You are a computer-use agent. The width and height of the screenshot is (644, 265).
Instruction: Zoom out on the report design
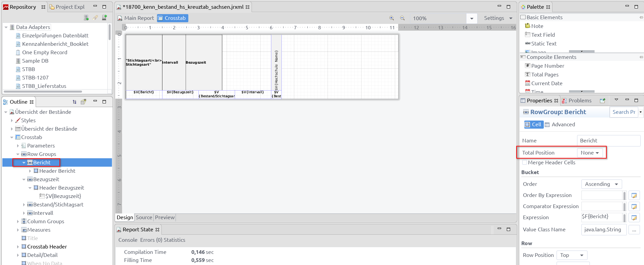(402, 18)
